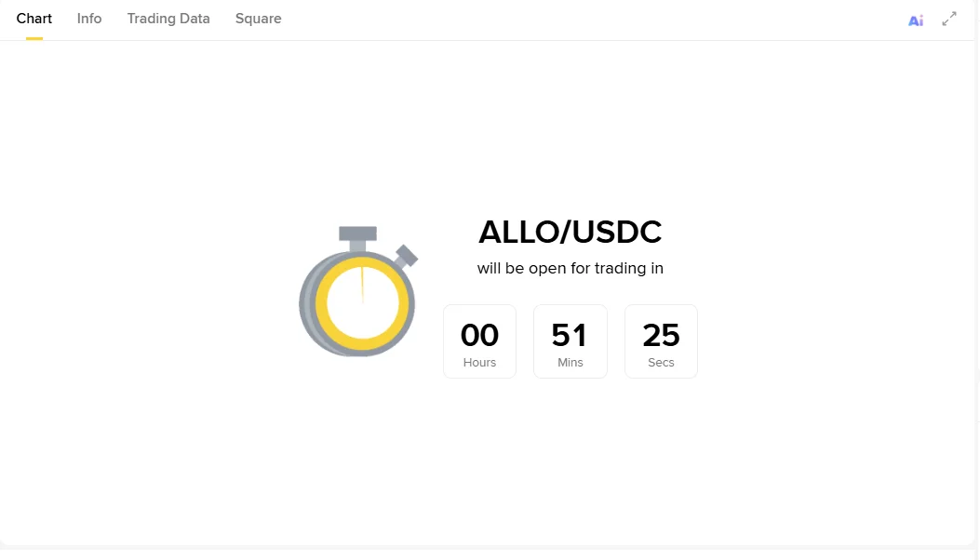Select the "51" minutes value
The image size is (980, 560).
click(570, 335)
